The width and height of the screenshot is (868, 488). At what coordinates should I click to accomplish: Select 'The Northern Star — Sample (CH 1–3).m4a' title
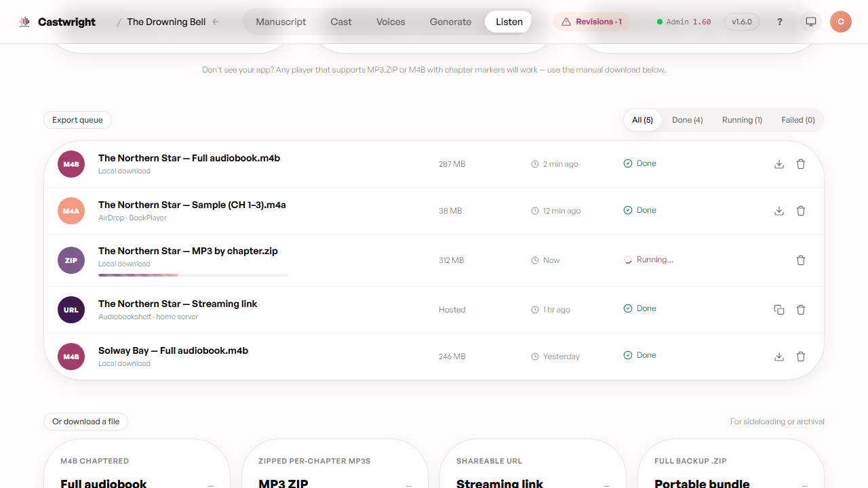(192, 205)
